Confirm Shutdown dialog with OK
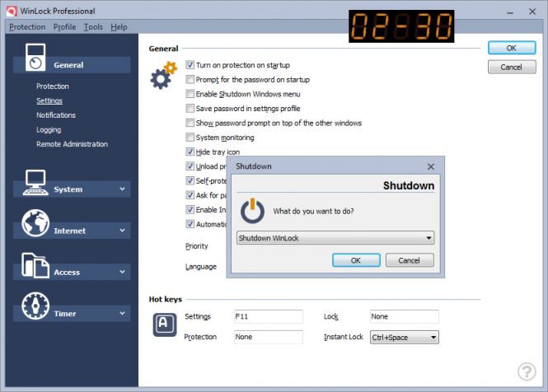Viewport: 548px width, 392px height. click(x=356, y=260)
